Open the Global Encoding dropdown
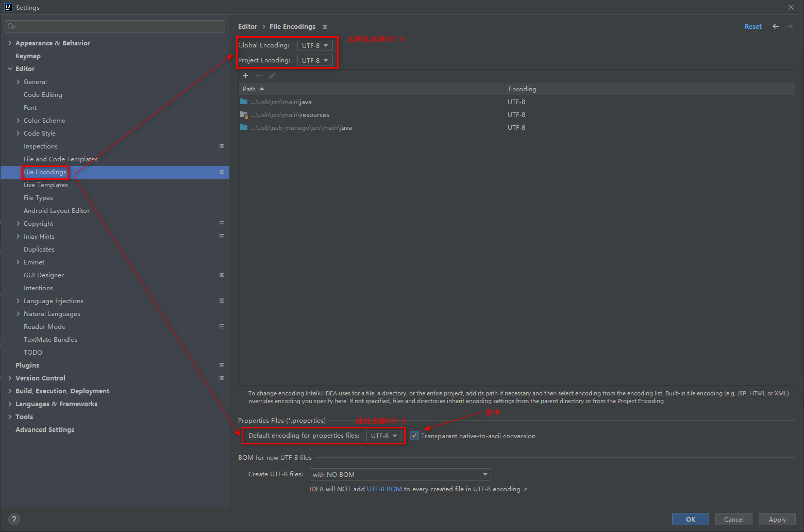The height and width of the screenshot is (532, 804). [315, 45]
